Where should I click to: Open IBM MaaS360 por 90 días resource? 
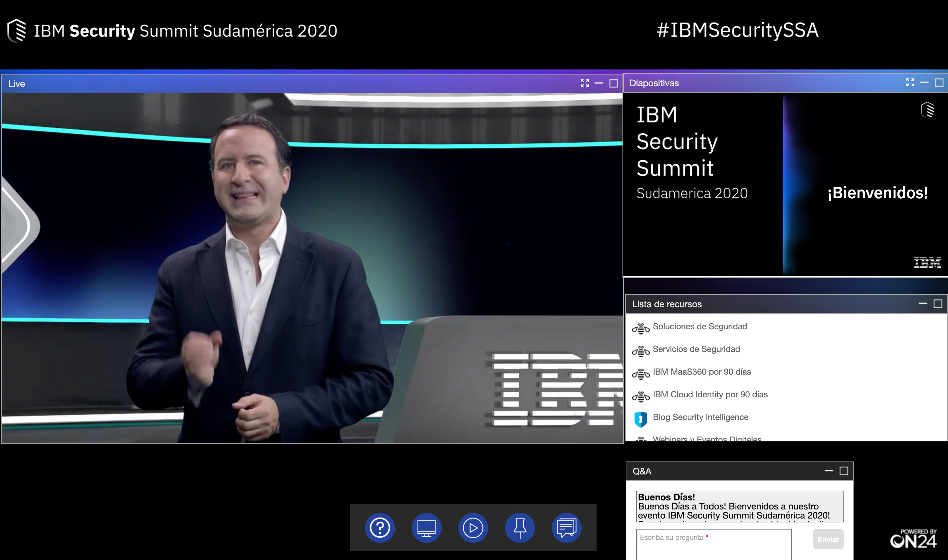(x=702, y=372)
